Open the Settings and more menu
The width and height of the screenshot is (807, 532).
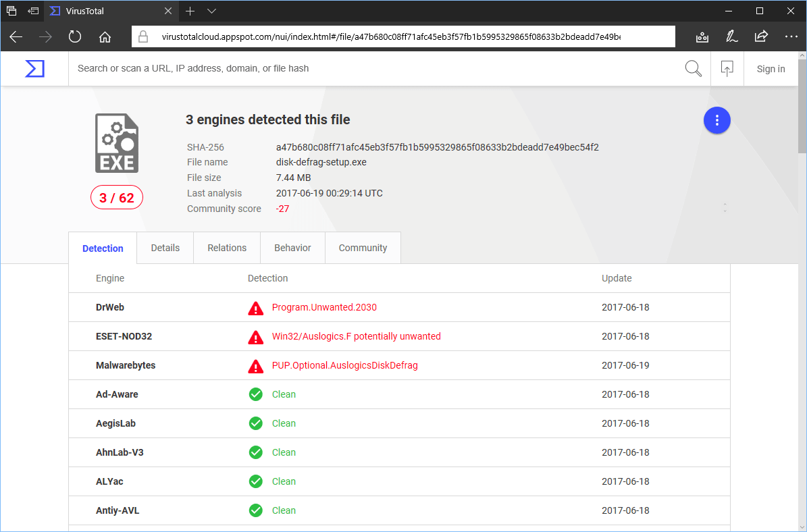pos(791,36)
